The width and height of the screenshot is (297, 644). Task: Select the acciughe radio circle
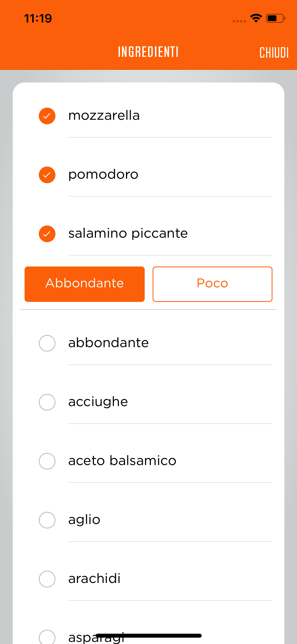[47, 402]
